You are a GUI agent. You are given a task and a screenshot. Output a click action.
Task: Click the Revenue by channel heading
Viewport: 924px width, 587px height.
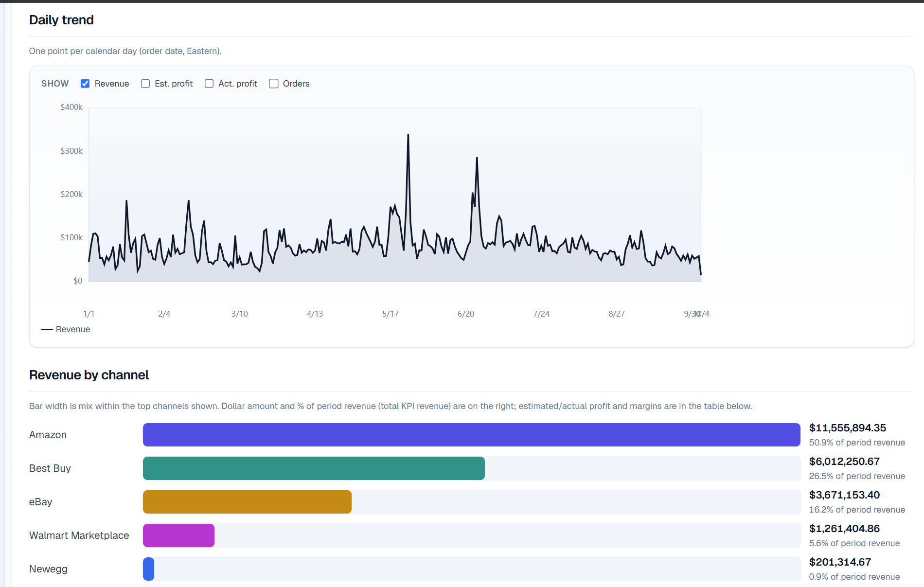[89, 375]
